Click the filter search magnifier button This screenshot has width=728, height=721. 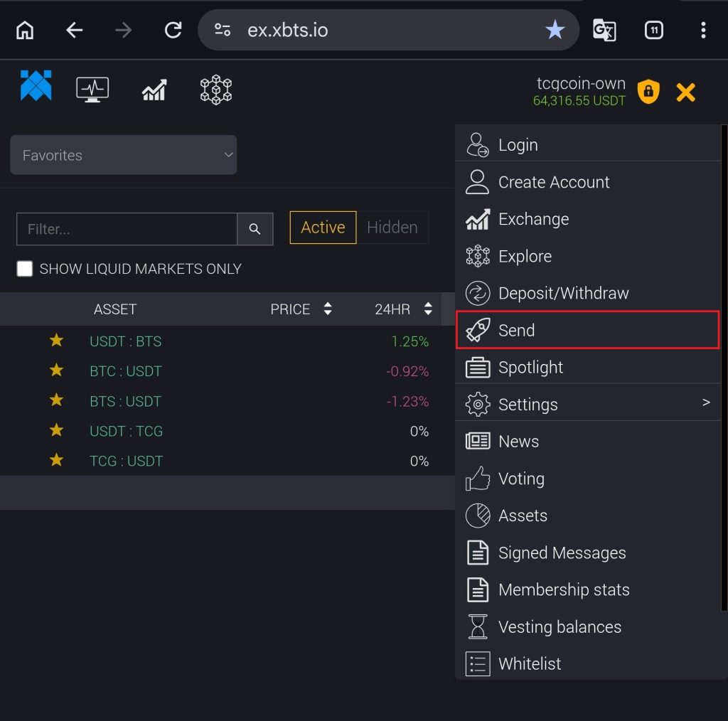coord(255,229)
